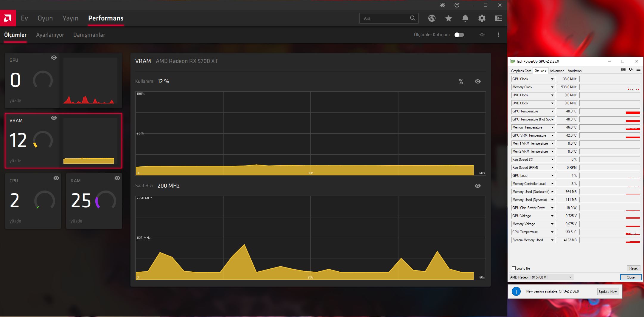This screenshot has width=644, height=317.
Task: Select the VRAM metric card
Action: (x=63, y=141)
